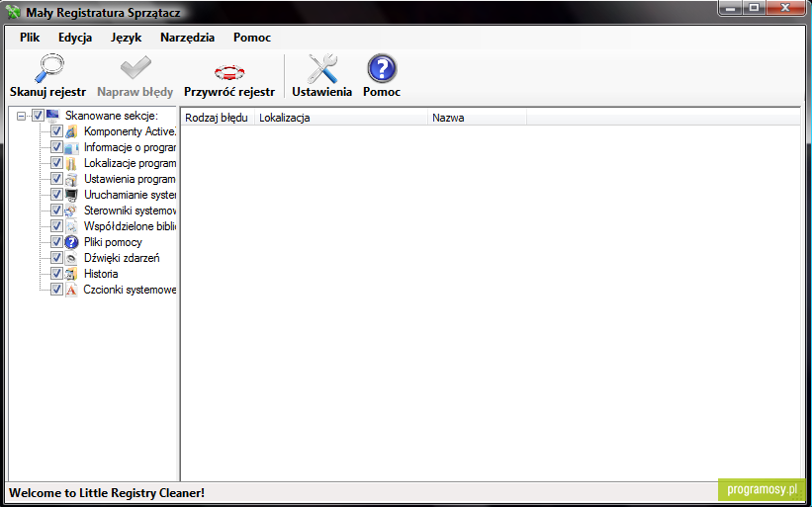Select Sterowniki systemowe tree item text

point(130,211)
